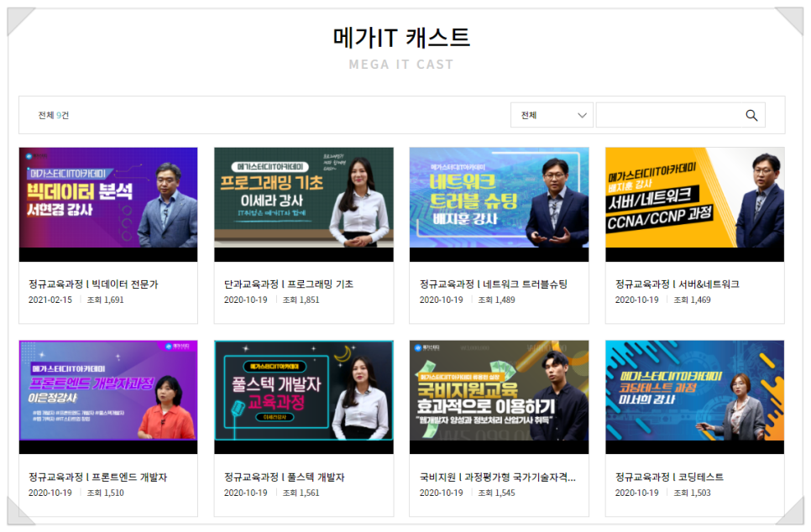The image size is (811, 532).
Task: Click title 정규교육과정 | 풀스텍 개발자
Action: [x=284, y=477]
